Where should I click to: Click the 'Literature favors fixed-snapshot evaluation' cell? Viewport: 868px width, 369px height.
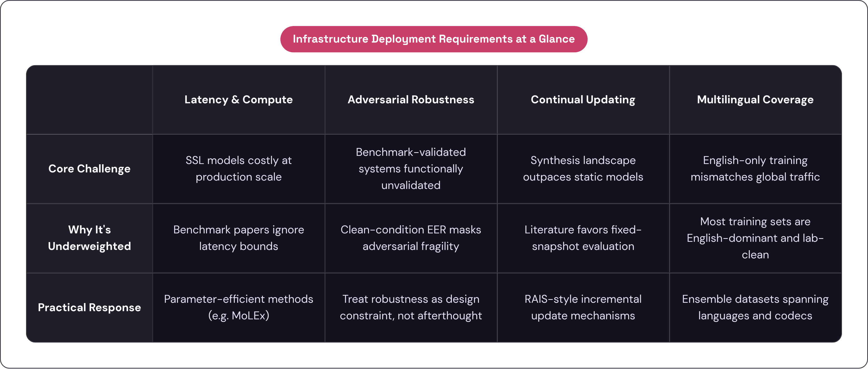coord(583,238)
